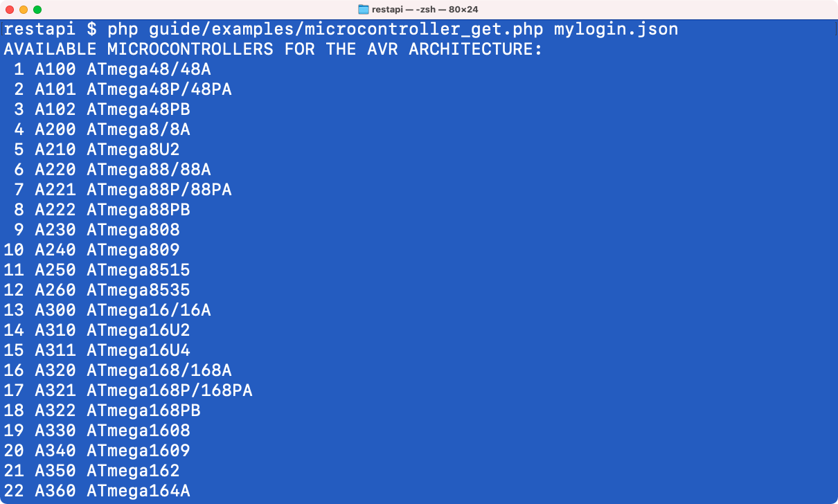The image size is (838, 504).
Task: Click the ATmega88P/88PA row
Action: [x=159, y=190]
